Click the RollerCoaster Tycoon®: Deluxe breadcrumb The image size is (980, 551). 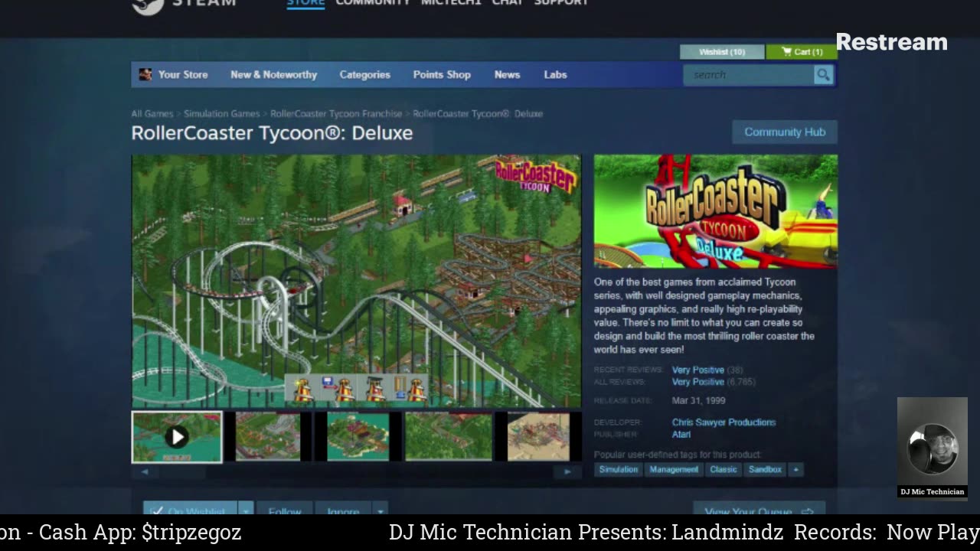pyautogui.click(x=478, y=113)
